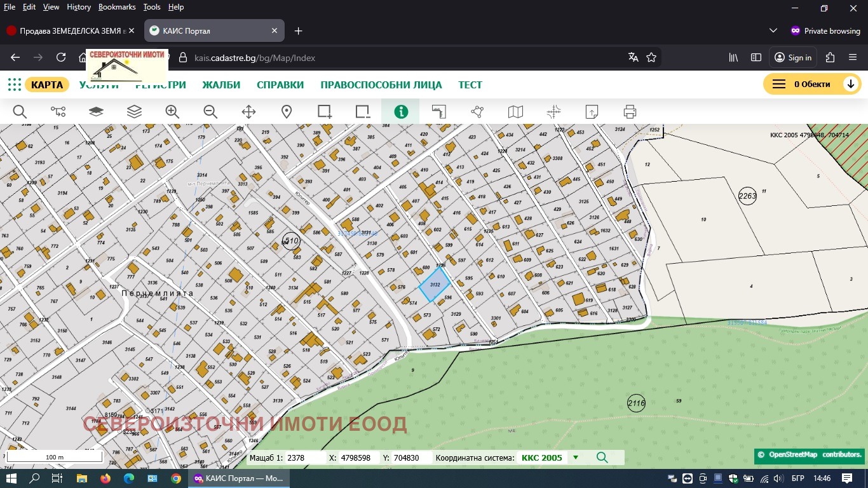Image resolution: width=868 pixels, height=488 pixels.
Task: Expand the KKC 2005 coordinate system dropdown
Action: point(576,457)
